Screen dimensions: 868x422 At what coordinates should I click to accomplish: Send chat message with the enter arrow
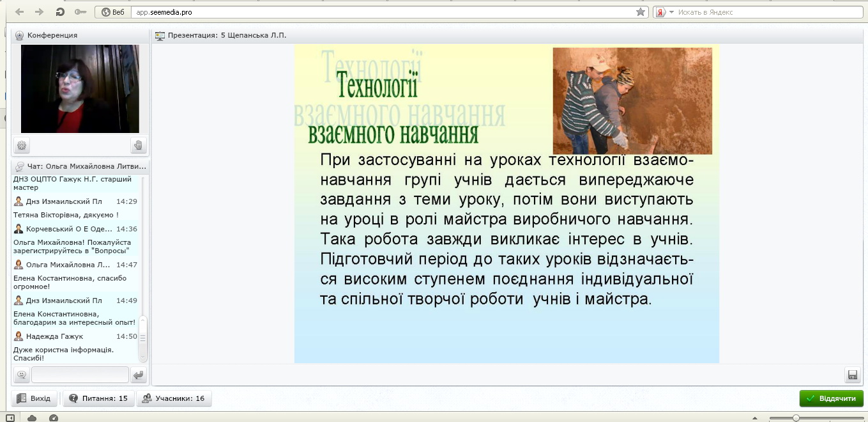pos(139,375)
